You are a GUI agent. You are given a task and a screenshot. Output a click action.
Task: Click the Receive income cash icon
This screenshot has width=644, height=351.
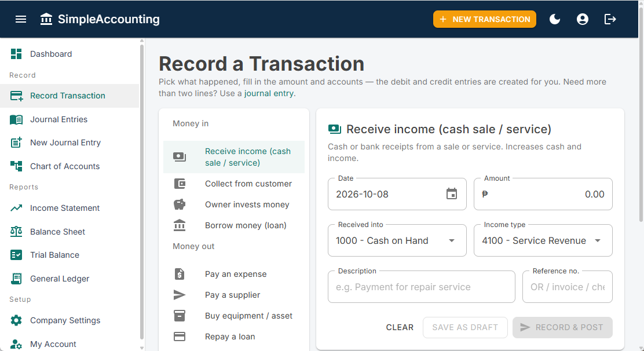(x=180, y=157)
